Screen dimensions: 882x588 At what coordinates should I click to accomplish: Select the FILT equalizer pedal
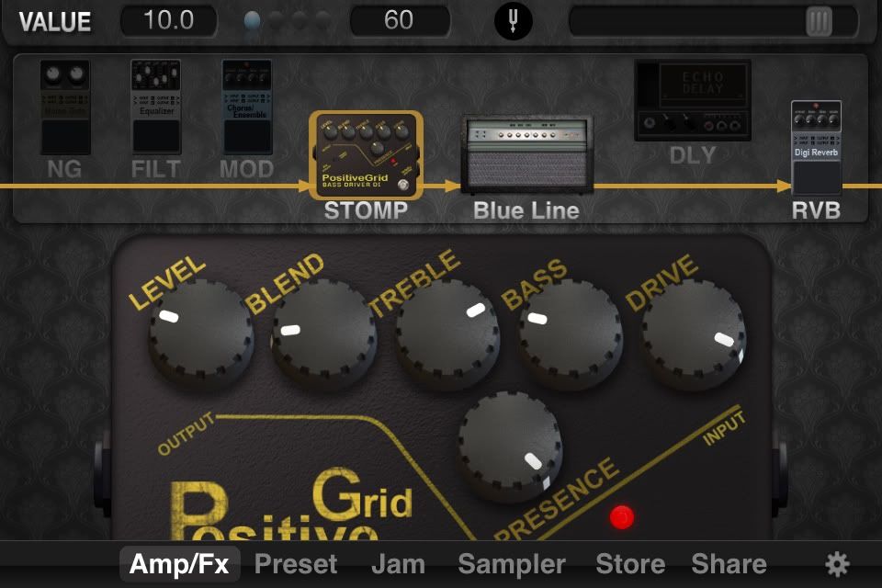(x=156, y=107)
